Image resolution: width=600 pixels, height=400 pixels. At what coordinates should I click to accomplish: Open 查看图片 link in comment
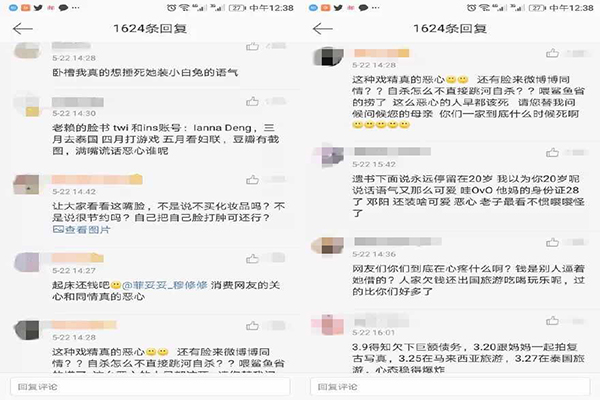[x=82, y=230]
